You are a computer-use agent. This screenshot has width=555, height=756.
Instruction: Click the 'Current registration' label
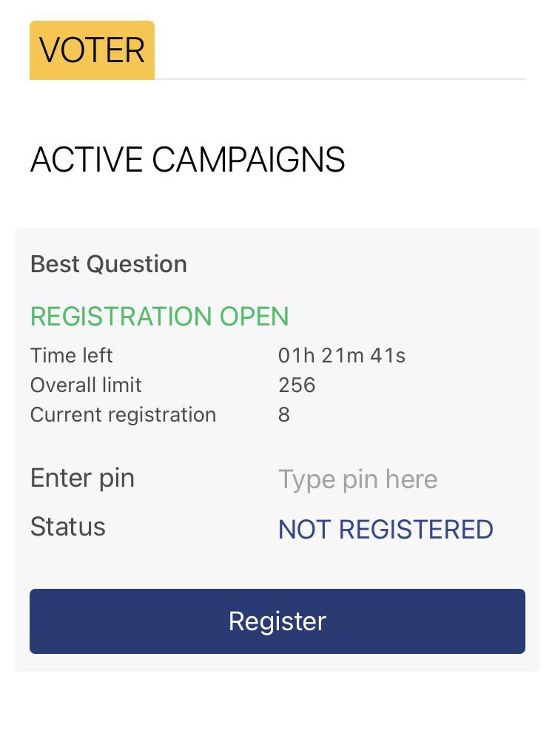coord(123,415)
